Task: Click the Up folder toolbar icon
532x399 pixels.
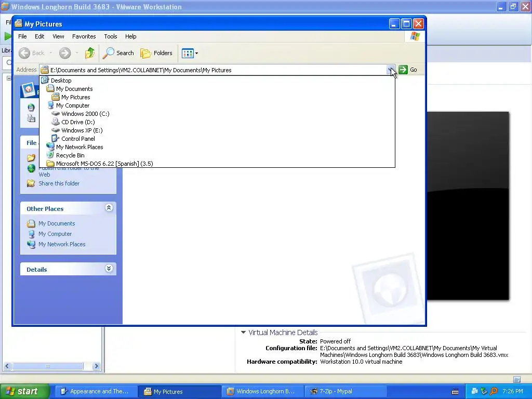Action: tap(90, 53)
